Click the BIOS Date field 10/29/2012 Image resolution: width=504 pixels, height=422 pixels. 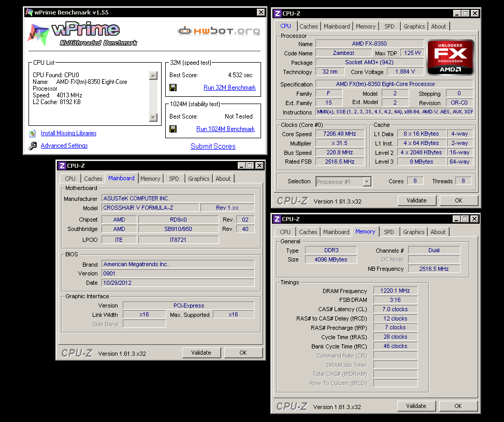(x=178, y=283)
